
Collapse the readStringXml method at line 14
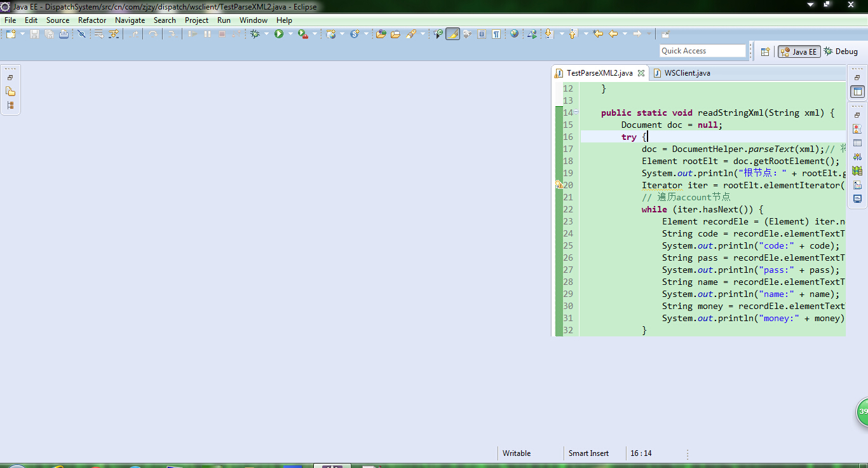click(576, 113)
